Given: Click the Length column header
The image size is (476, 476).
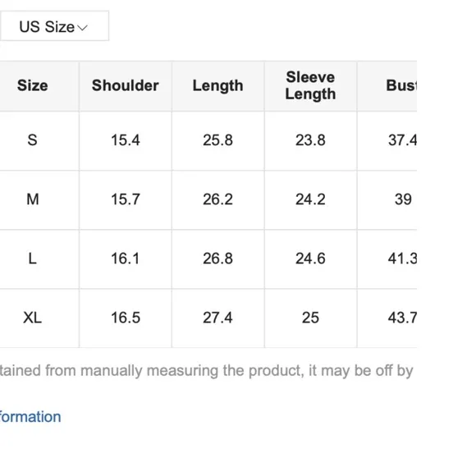Looking at the screenshot, I should [x=218, y=86].
